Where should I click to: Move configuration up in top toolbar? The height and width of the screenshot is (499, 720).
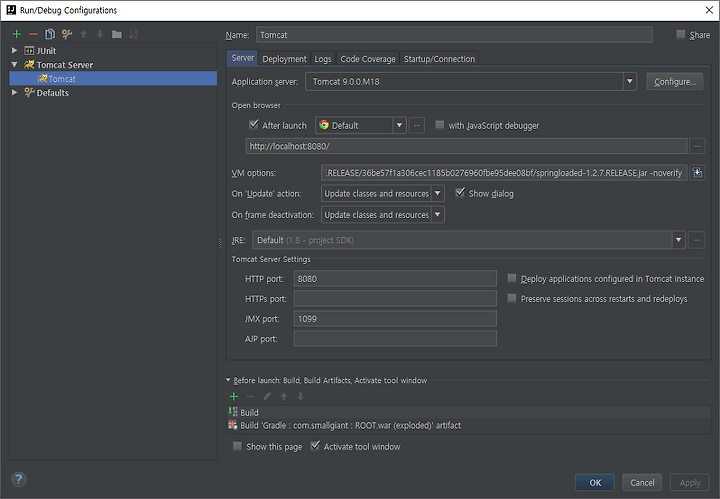click(x=83, y=34)
